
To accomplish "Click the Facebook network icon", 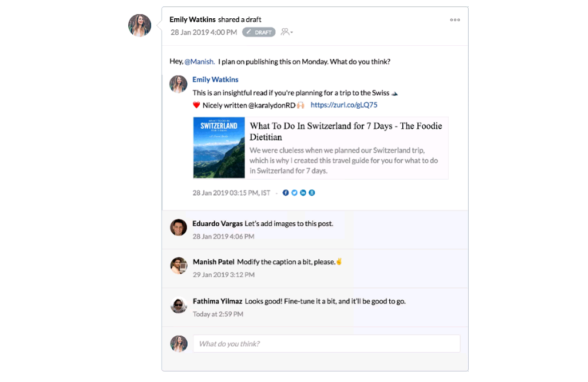I will coord(286,193).
